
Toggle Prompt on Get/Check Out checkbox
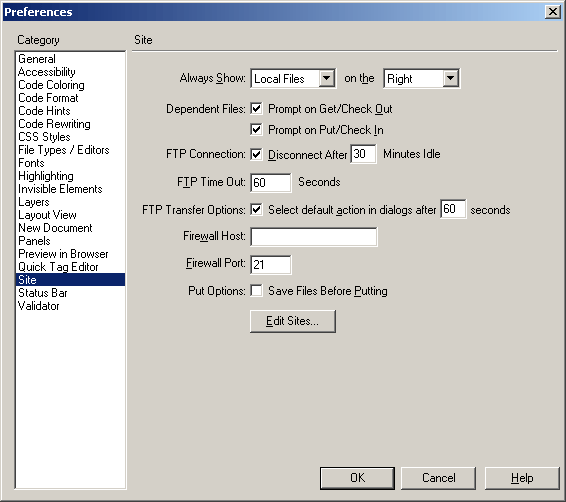click(x=256, y=109)
